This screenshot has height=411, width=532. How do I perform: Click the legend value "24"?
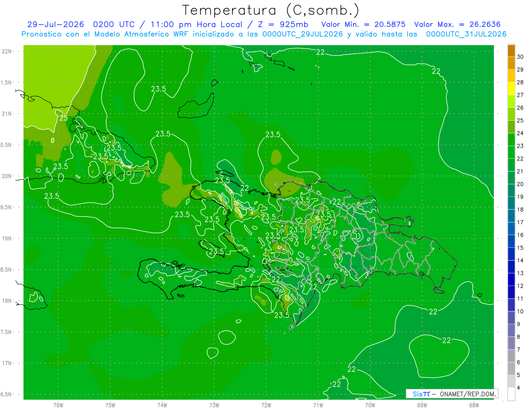click(520, 133)
